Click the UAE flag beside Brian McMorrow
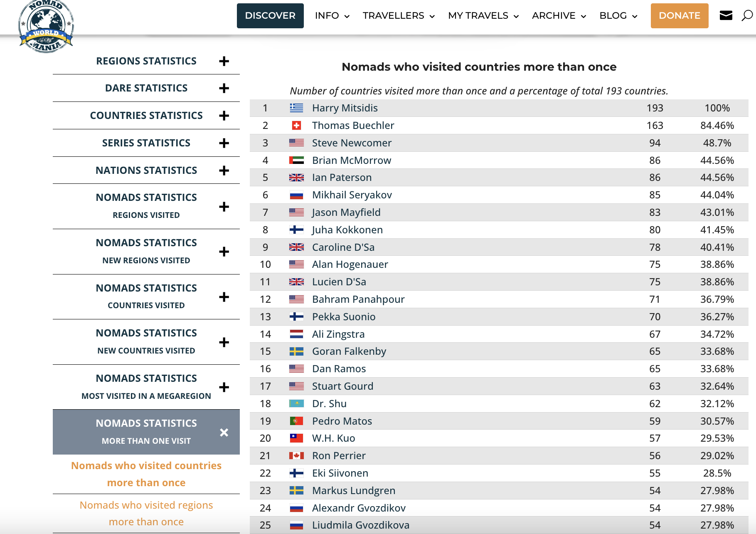This screenshot has width=756, height=534. pyautogui.click(x=296, y=161)
